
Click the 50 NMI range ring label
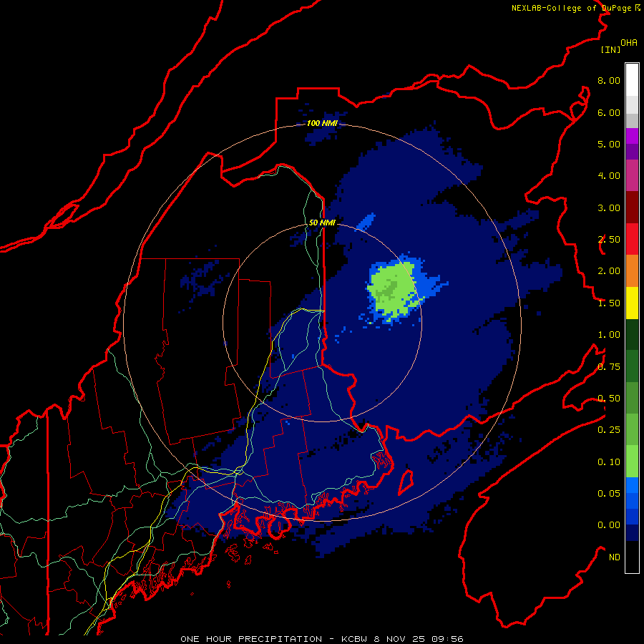coord(322,223)
